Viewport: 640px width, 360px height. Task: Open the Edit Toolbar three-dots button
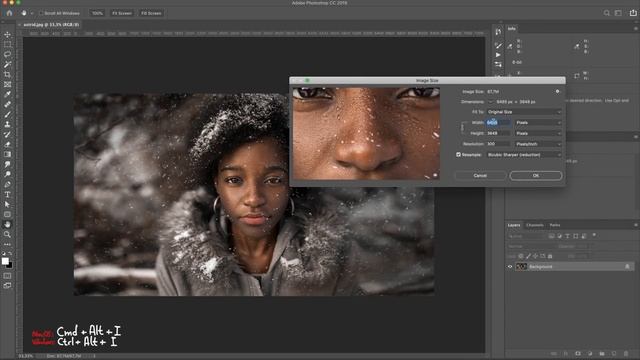7,244
